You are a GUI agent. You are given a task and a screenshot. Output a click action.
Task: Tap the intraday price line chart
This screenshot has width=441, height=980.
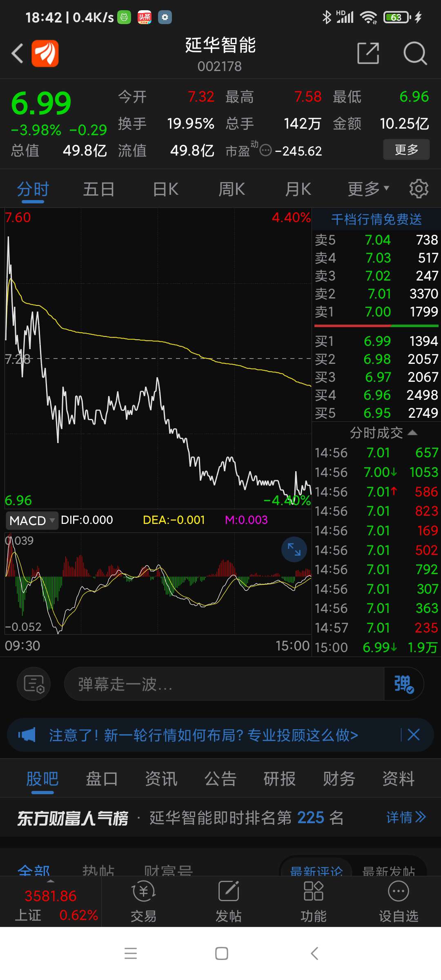point(158,359)
